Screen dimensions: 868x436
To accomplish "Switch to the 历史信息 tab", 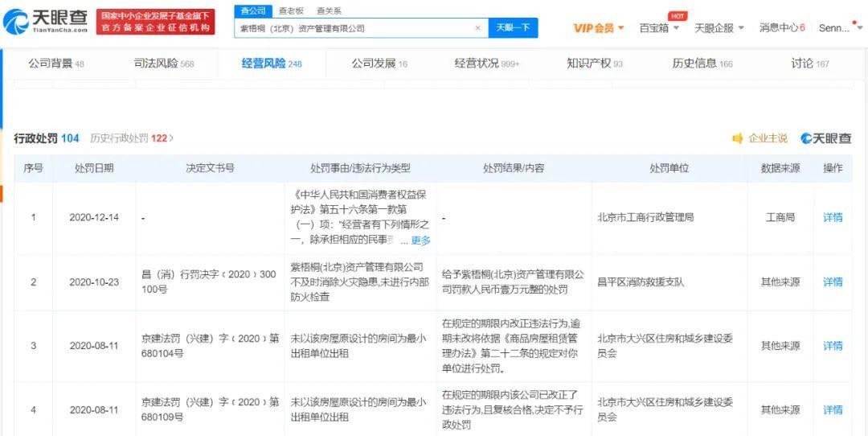I will click(x=702, y=64).
